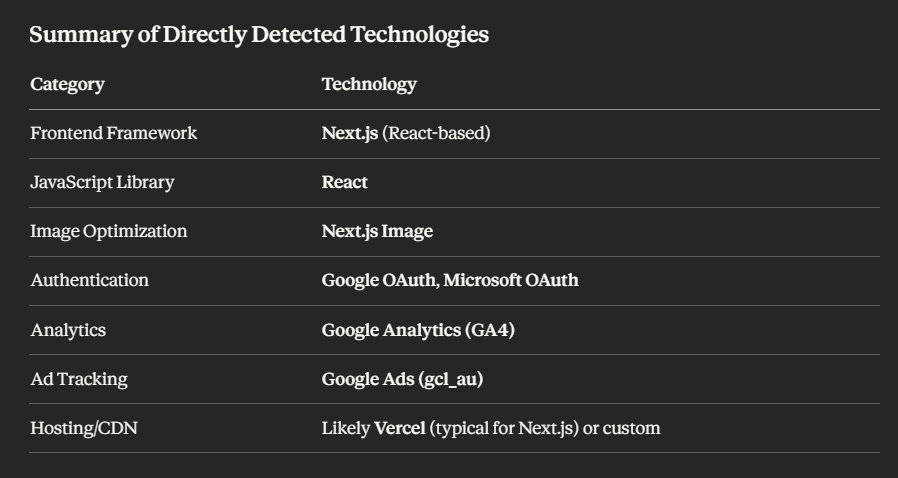898x478 pixels.
Task: Select the Ad Tracking row label
Action: point(79,379)
